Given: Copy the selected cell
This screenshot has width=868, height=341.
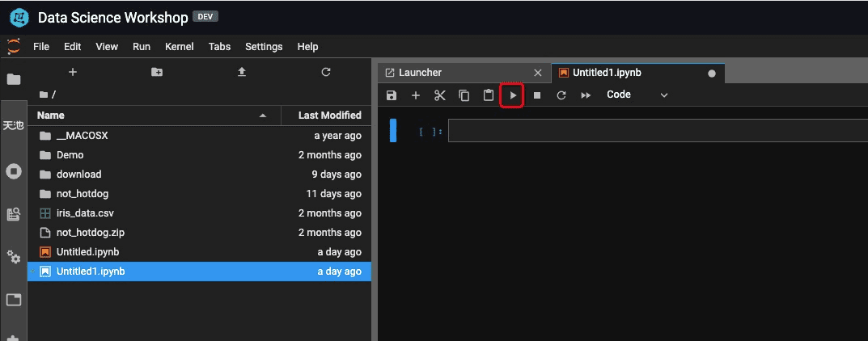Looking at the screenshot, I should point(464,95).
